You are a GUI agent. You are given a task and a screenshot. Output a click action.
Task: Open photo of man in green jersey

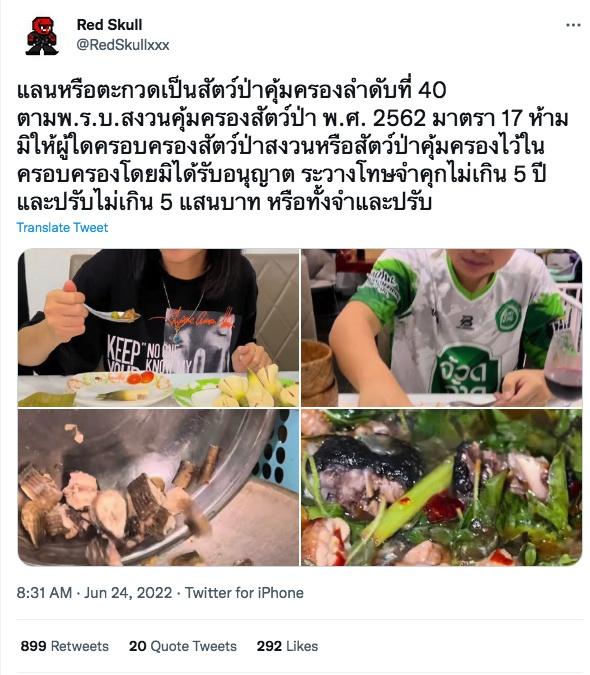pyautogui.click(x=442, y=328)
